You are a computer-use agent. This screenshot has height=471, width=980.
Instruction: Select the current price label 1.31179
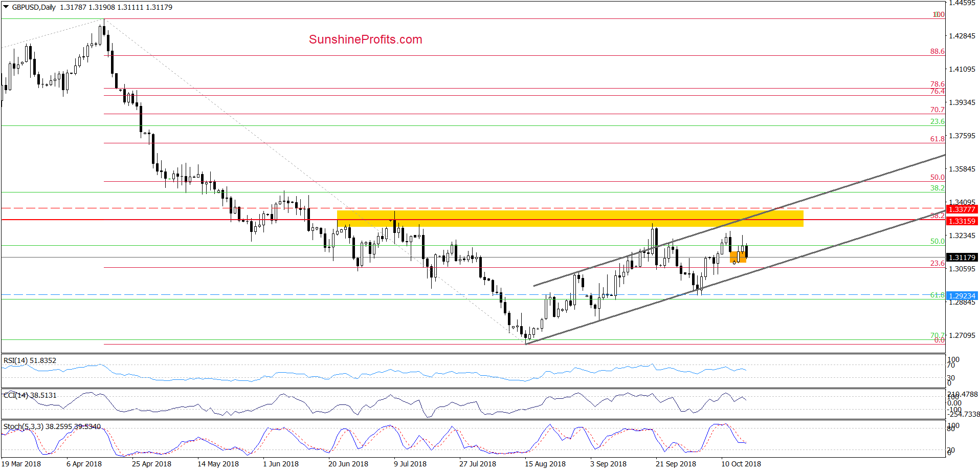[962, 258]
